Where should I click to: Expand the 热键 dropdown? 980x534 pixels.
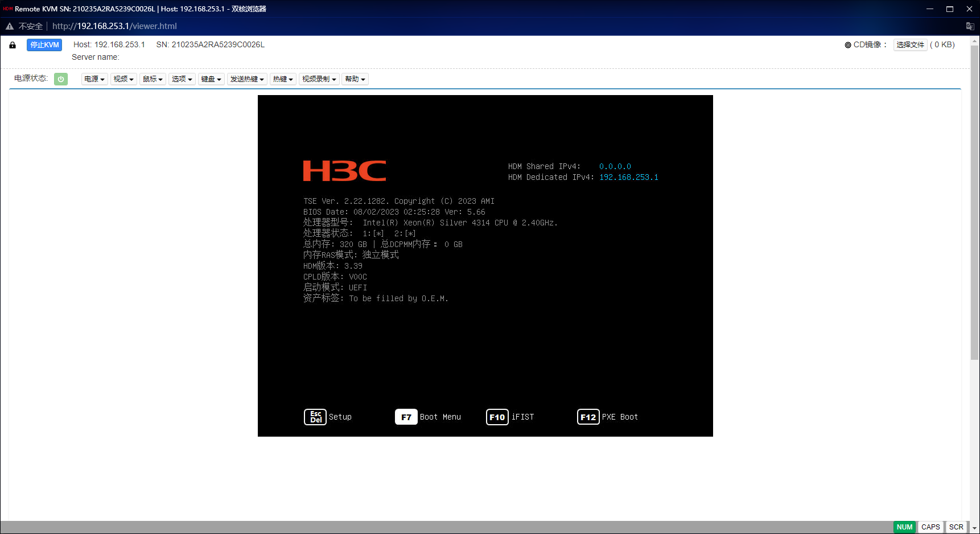[283, 79]
